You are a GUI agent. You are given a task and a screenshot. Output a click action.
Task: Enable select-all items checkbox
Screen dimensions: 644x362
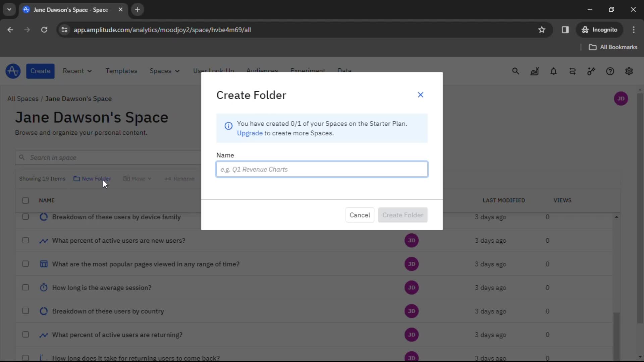pyautogui.click(x=25, y=200)
